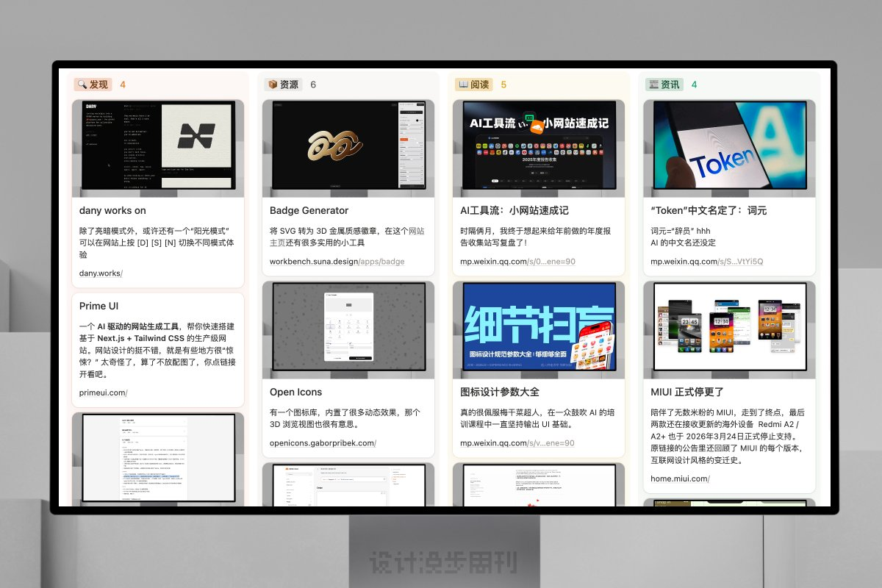Click the title 图标设计参数大全
The width and height of the screenshot is (882, 588).
pos(500,392)
